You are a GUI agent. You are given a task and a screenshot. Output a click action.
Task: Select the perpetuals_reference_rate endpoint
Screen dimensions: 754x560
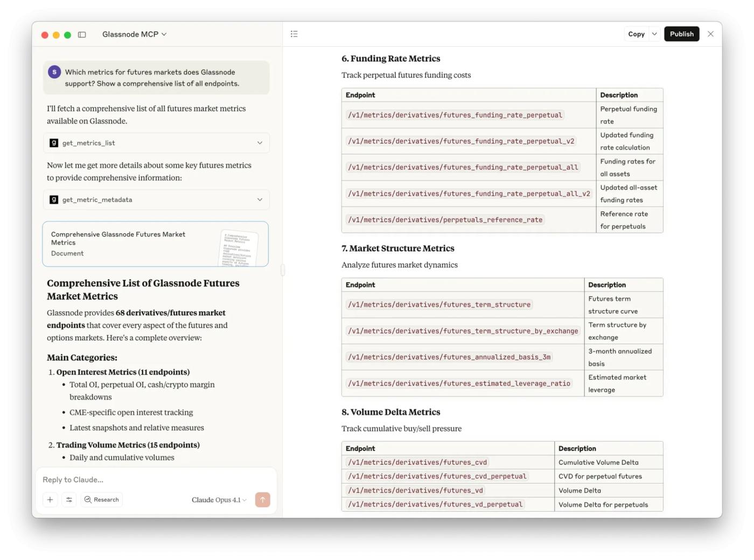[445, 220]
